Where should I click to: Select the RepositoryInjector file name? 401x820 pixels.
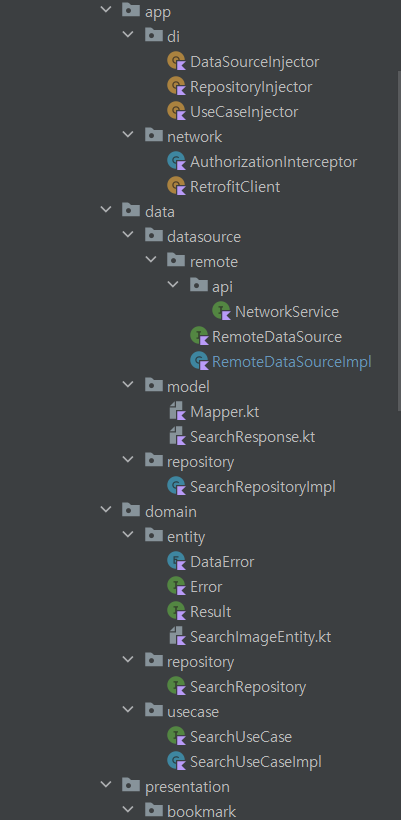tap(251, 87)
